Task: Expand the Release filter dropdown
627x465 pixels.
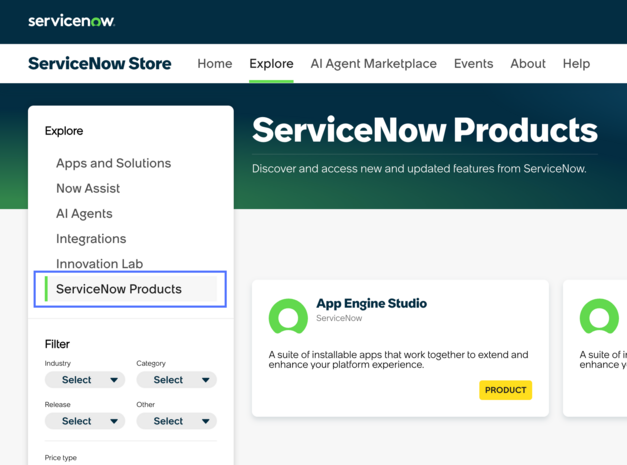Action: click(85, 421)
